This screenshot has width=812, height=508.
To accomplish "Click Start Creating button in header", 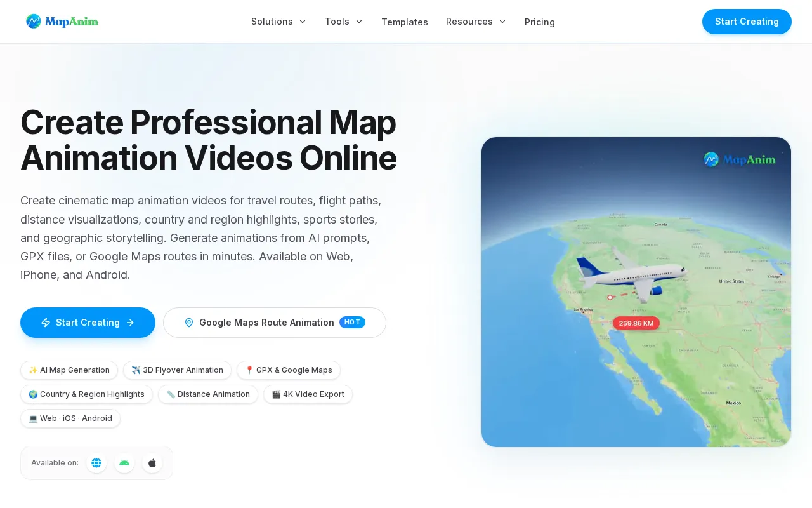I will coord(747,22).
